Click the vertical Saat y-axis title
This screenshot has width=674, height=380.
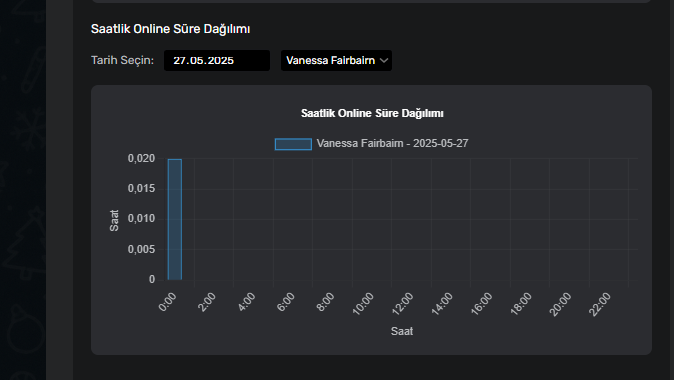(114, 221)
